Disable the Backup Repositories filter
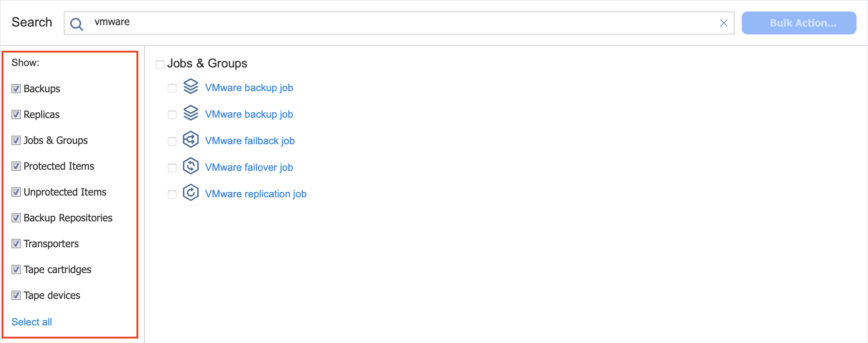The width and height of the screenshot is (868, 343). click(16, 218)
